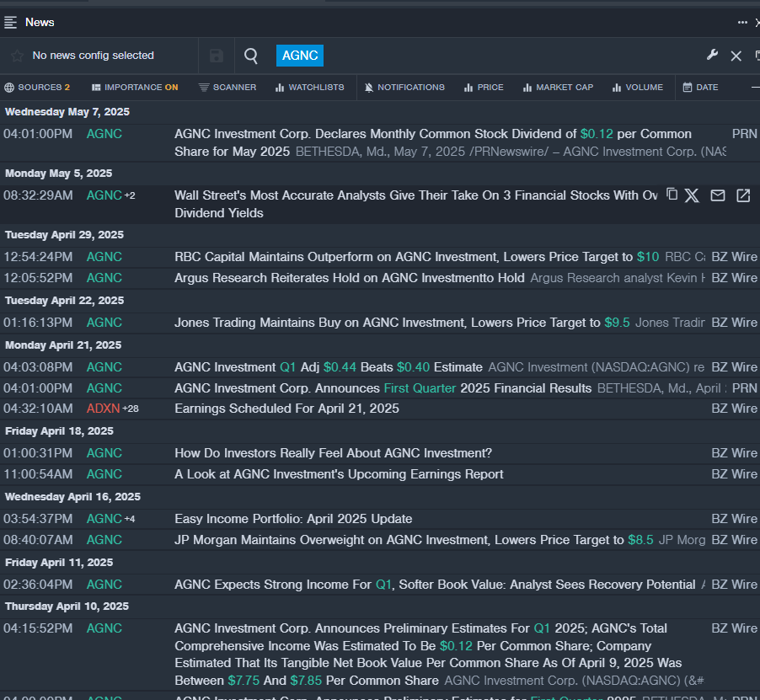
Task: Click the News panel title
Action: tap(40, 22)
